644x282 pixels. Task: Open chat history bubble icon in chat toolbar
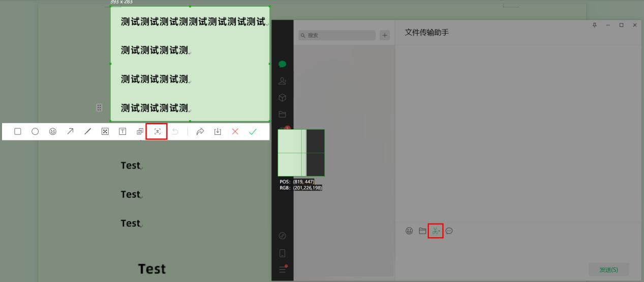[449, 231]
